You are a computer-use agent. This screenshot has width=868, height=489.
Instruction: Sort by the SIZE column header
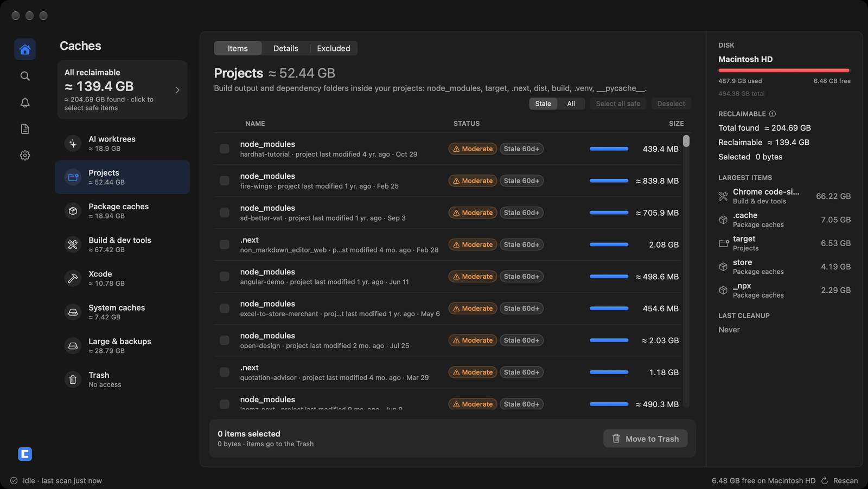tap(676, 124)
